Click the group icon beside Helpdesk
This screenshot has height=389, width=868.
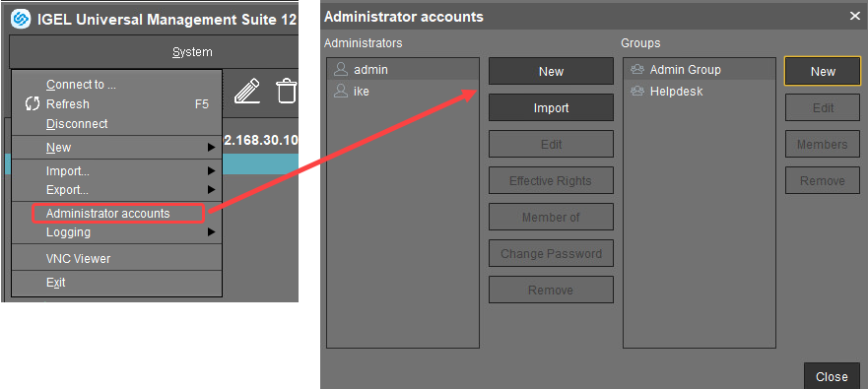point(637,92)
